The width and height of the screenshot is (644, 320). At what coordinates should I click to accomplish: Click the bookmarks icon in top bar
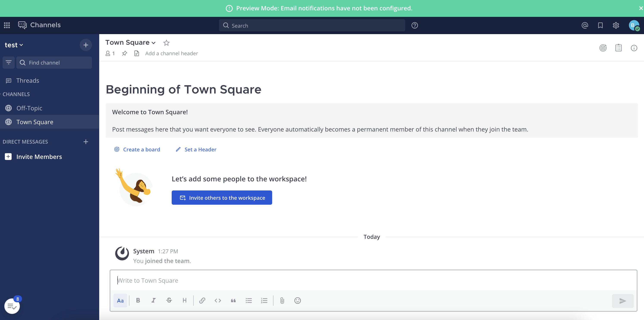click(600, 25)
